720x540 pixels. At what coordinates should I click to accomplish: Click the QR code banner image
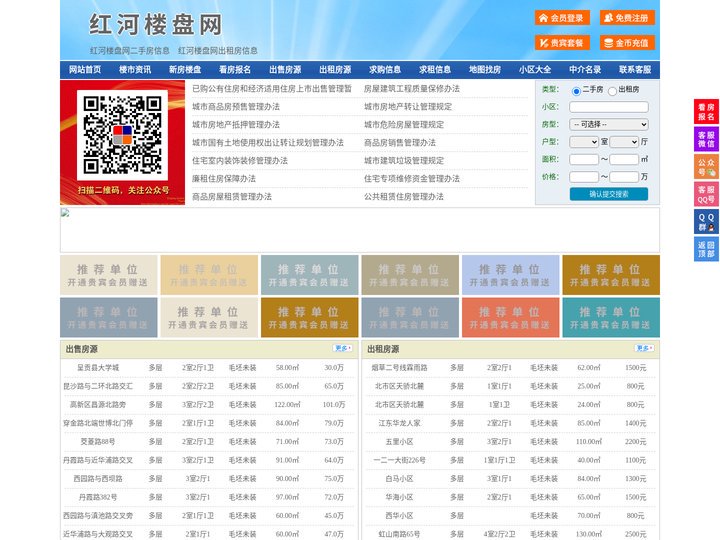(123, 142)
